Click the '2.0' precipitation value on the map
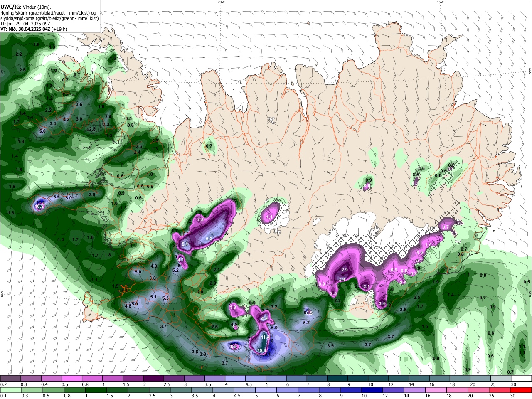 tap(212, 283)
